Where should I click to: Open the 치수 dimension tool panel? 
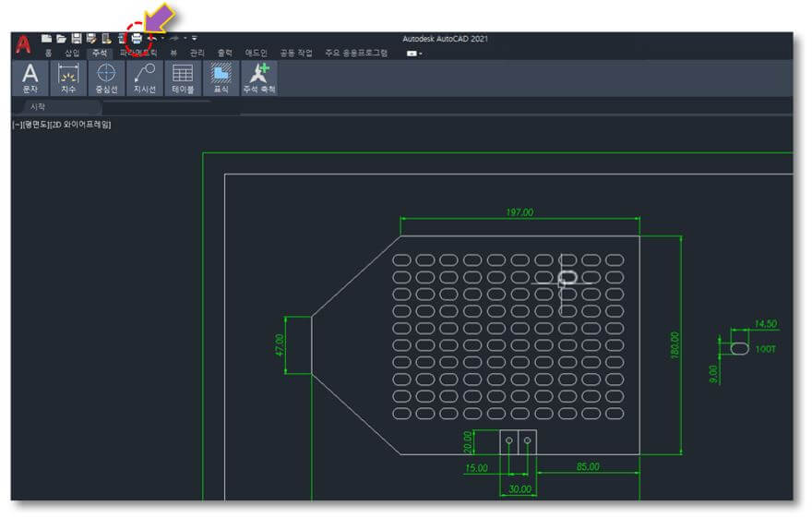tap(68, 78)
